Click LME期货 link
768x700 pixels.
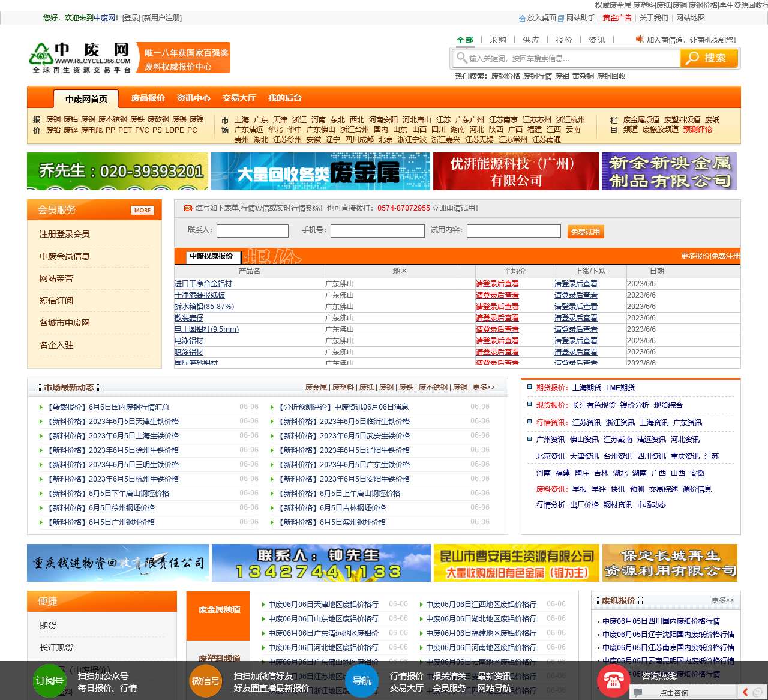tap(620, 388)
